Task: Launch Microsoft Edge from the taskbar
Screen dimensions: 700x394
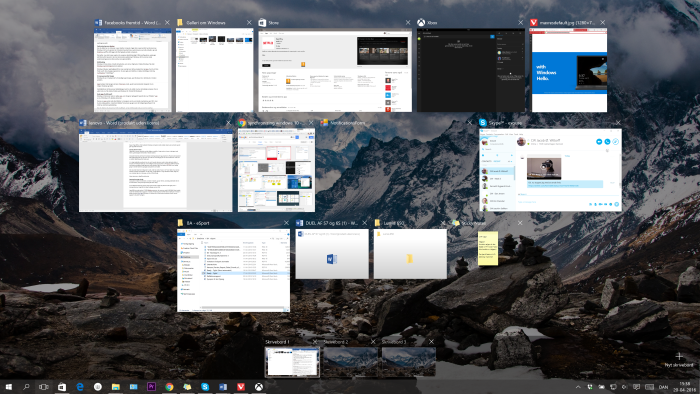Action: click(x=80, y=387)
